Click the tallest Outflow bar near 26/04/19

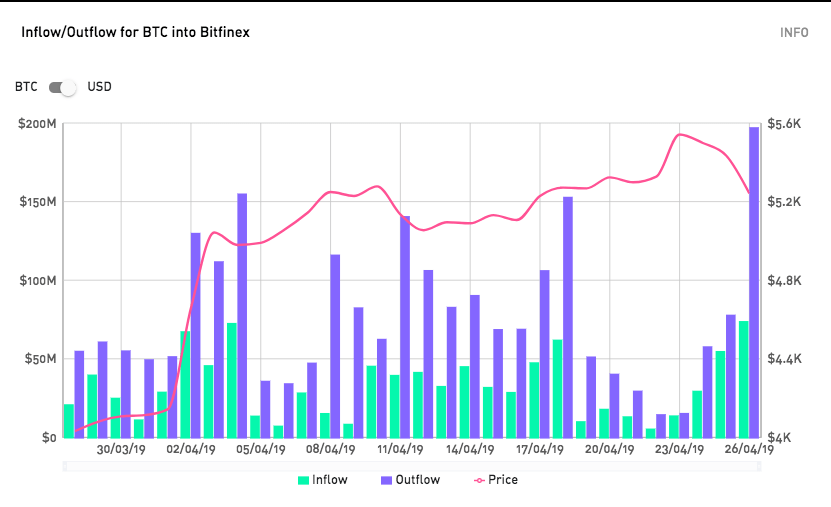coord(754,282)
